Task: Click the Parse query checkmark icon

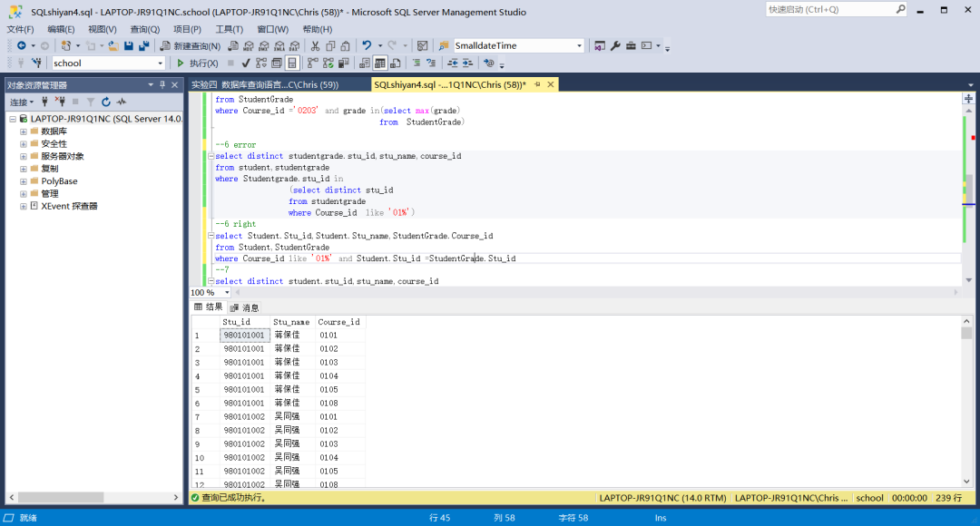Action: [246, 63]
